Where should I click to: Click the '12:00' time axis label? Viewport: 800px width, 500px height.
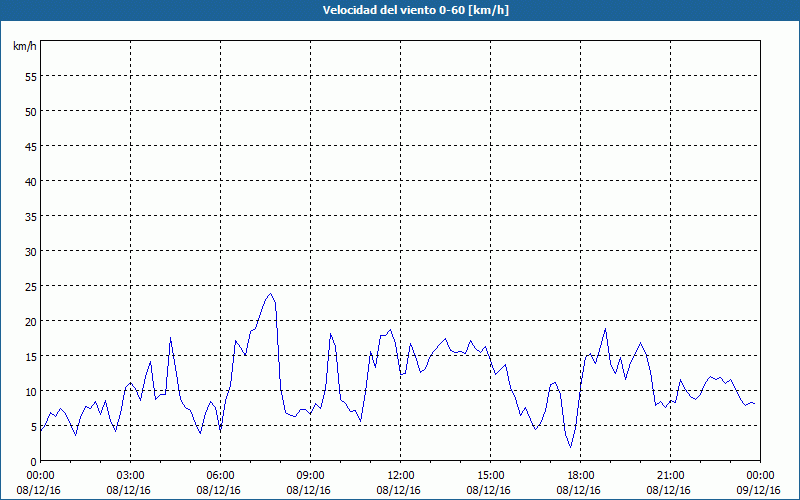tap(401, 476)
